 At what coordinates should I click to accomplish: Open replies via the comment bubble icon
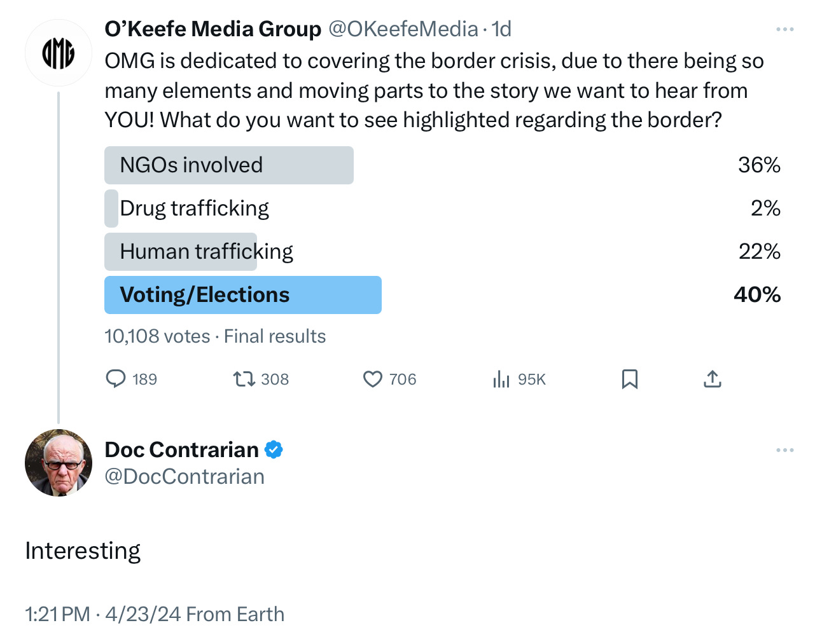(x=115, y=379)
